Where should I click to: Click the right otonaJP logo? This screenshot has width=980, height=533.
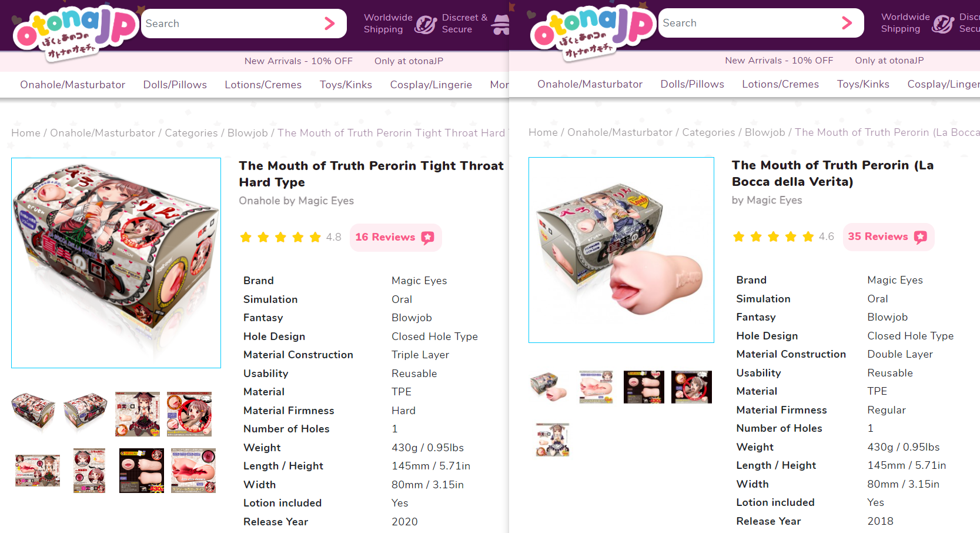coord(593,32)
